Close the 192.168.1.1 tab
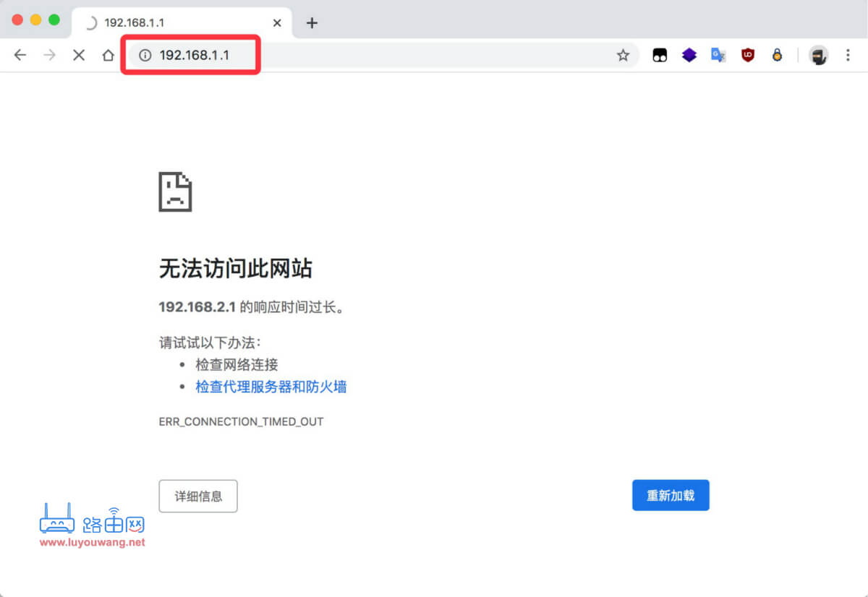The height and width of the screenshot is (597, 868). tap(277, 22)
